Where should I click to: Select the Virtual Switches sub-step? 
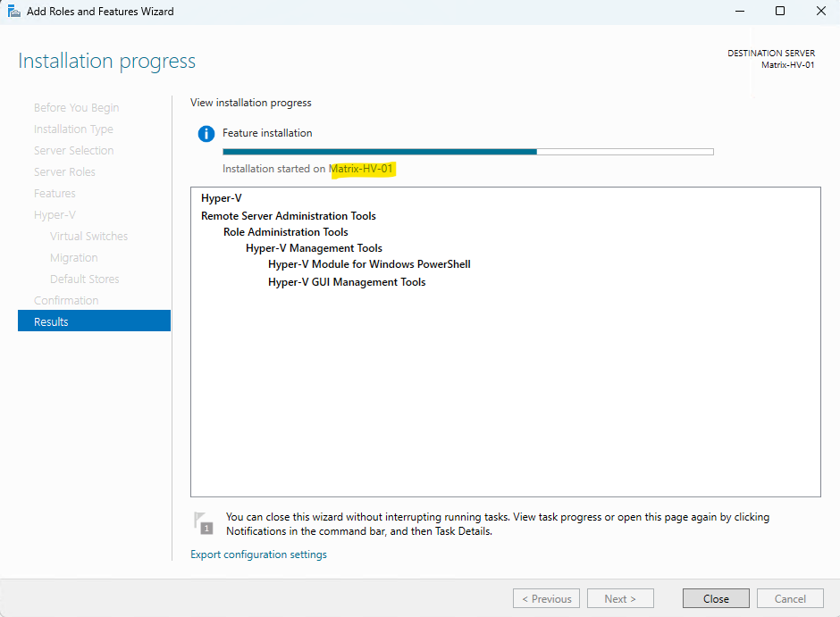(89, 236)
